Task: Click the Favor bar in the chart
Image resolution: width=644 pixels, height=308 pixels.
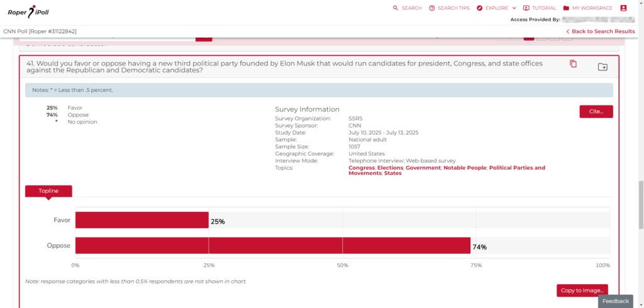Action: 142,220
